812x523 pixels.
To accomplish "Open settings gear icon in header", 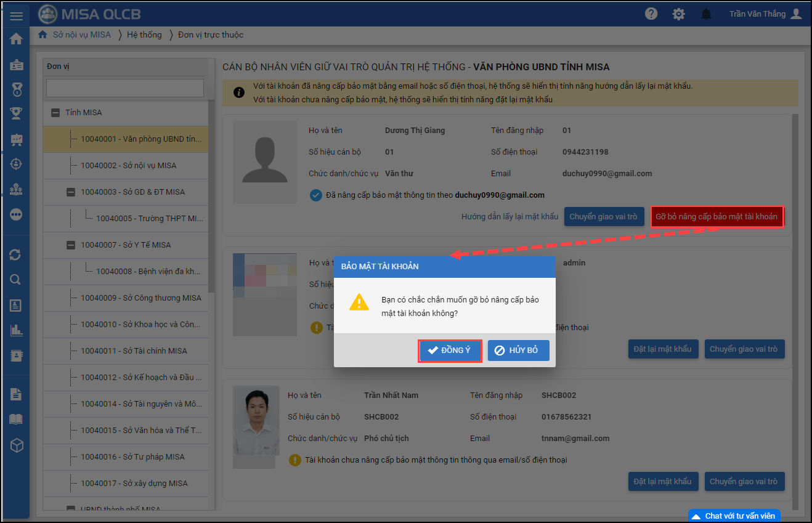I will pyautogui.click(x=678, y=14).
